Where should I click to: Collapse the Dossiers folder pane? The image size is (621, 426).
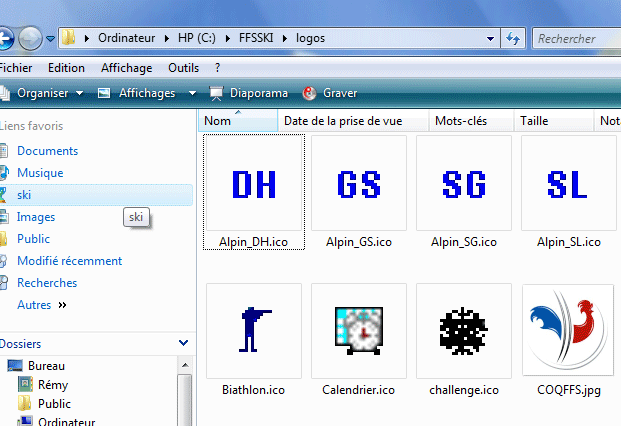click(182, 343)
